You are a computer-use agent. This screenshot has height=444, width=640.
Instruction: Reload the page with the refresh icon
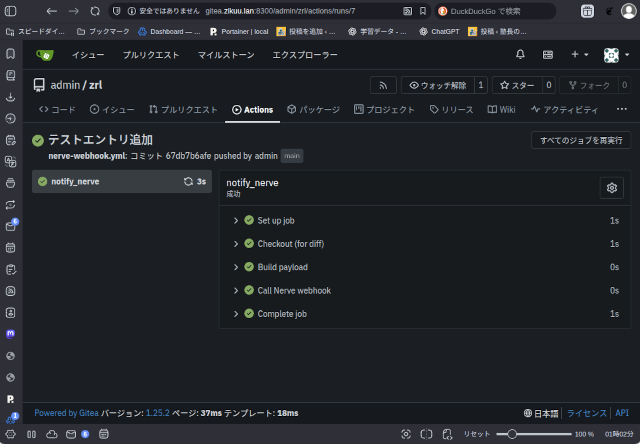[x=95, y=10]
